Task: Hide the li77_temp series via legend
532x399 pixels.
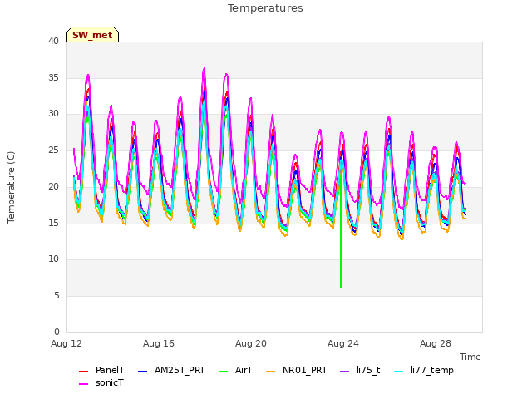Action: (x=424, y=370)
